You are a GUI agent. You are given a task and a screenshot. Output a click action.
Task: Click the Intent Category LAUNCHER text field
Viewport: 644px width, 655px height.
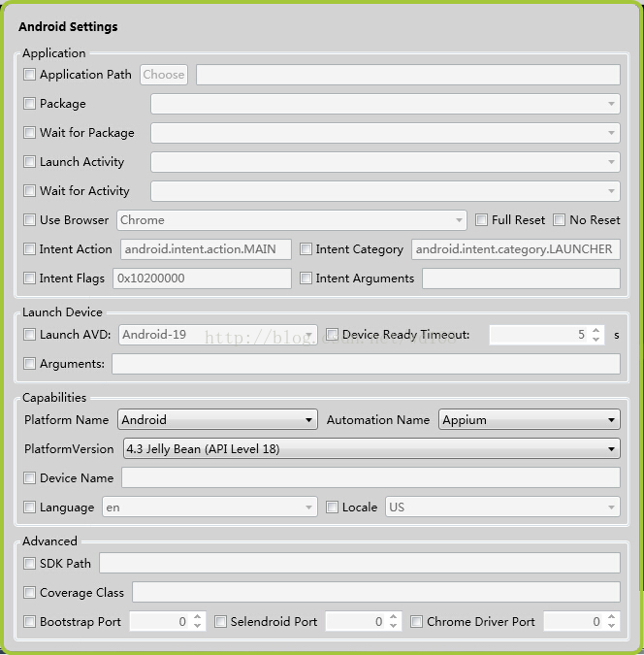click(x=516, y=249)
